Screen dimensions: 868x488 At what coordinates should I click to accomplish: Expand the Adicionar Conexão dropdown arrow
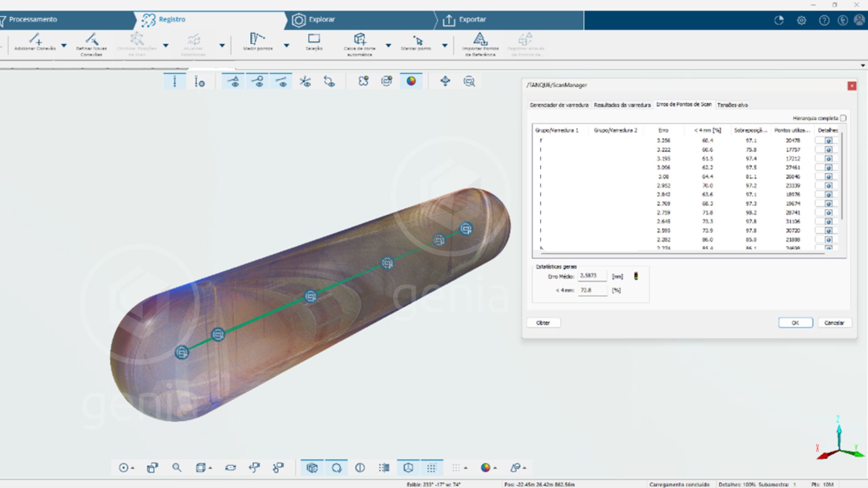(x=64, y=45)
